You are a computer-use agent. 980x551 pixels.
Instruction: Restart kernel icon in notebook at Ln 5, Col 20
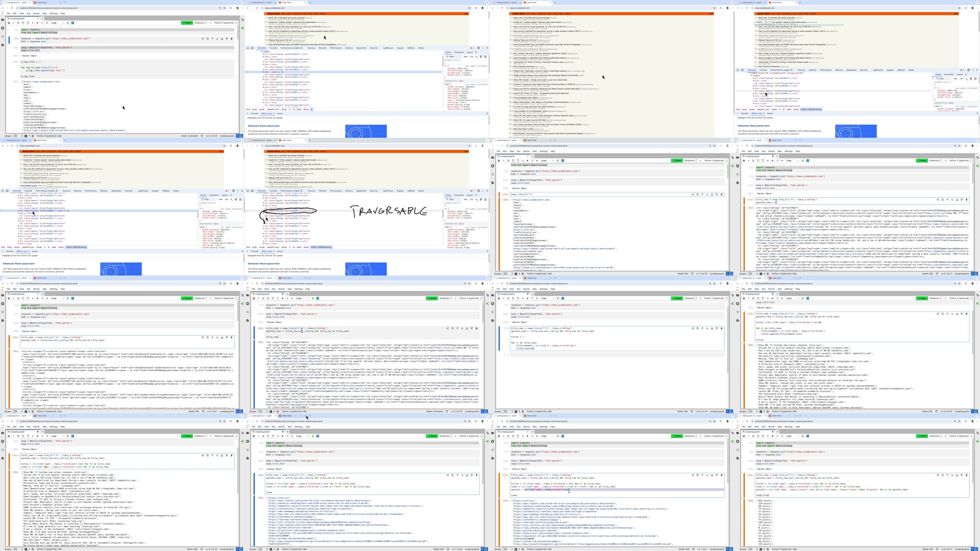tap(42, 436)
